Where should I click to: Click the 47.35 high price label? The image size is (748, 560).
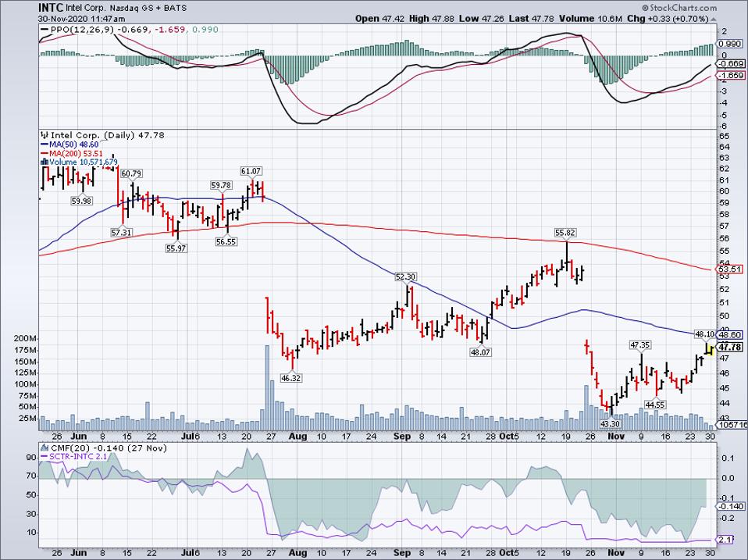(x=640, y=344)
